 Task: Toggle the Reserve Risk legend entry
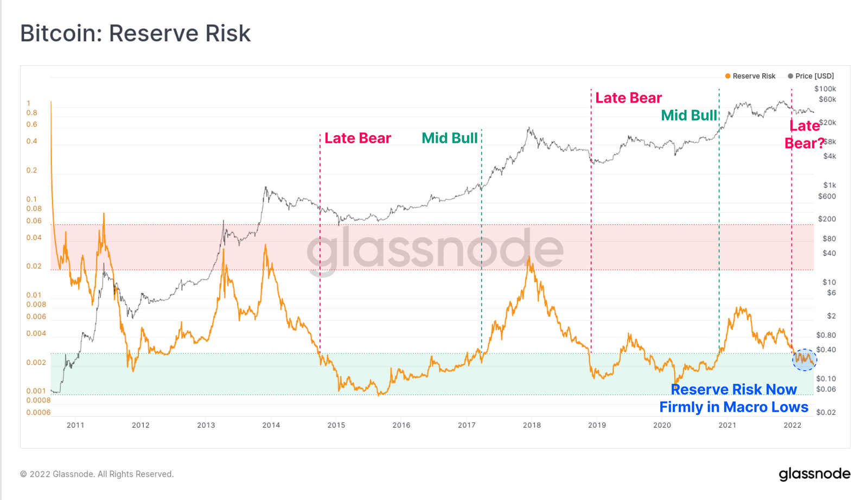[x=750, y=76]
